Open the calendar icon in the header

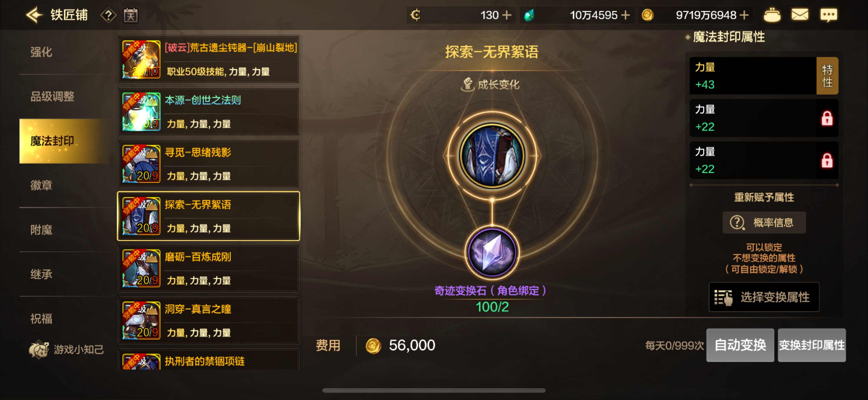click(130, 15)
